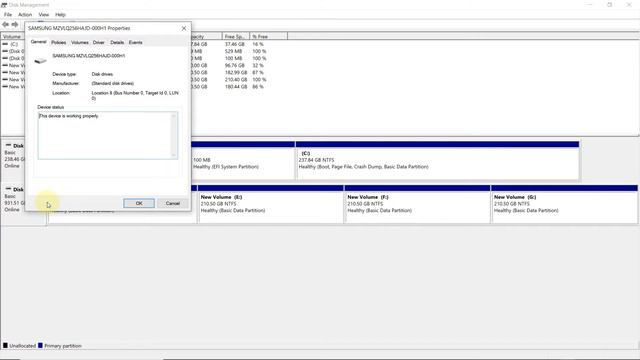Show the Events tab
This screenshot has height=360, width=640.
(x=136, y=42)
